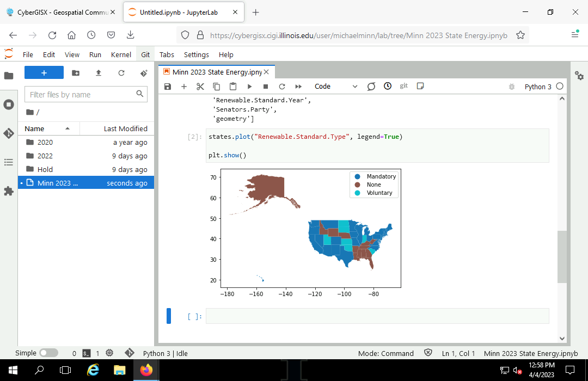The height and width of the screenshot is (381, 588).
Task: Sort files by Name column header
Action: click(x=35, y=128)
